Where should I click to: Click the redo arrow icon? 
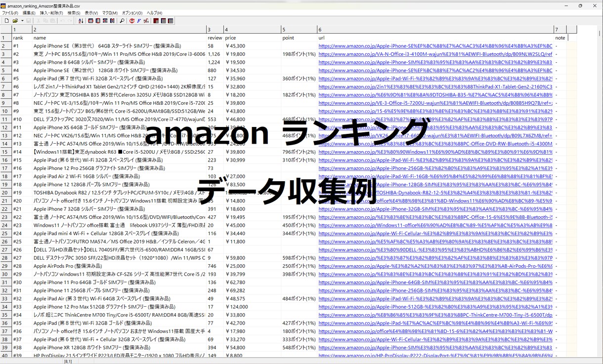70,21
